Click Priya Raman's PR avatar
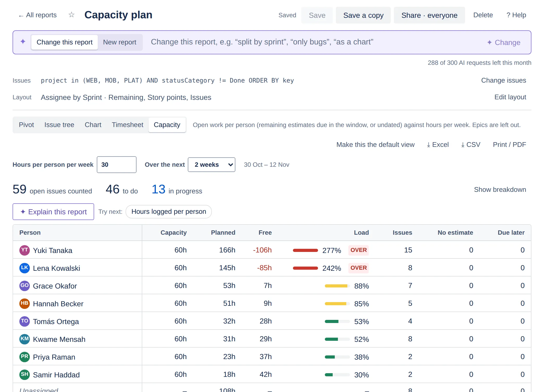The height and width of the screenshot is (392, 544). [x=25, y=357]
